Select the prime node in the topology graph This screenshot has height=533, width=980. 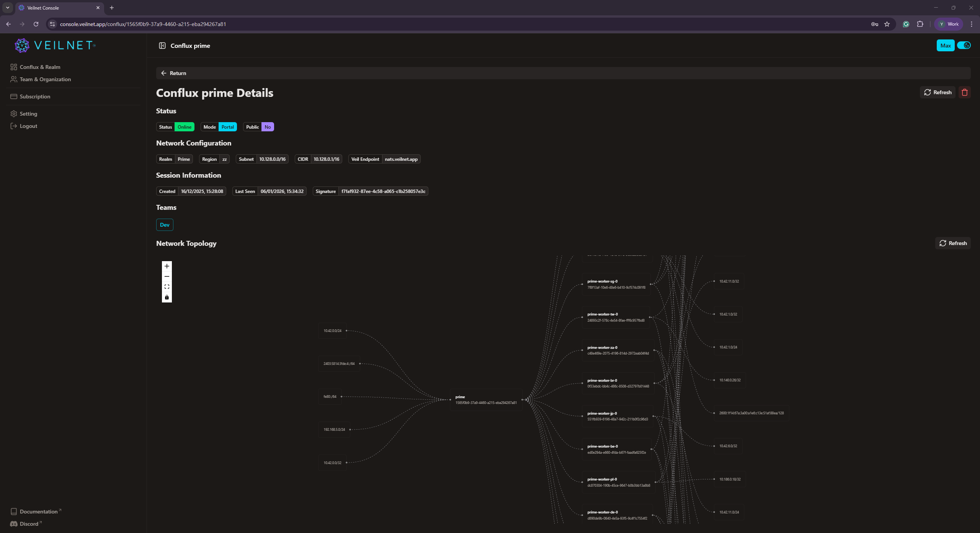pos(485,400)
